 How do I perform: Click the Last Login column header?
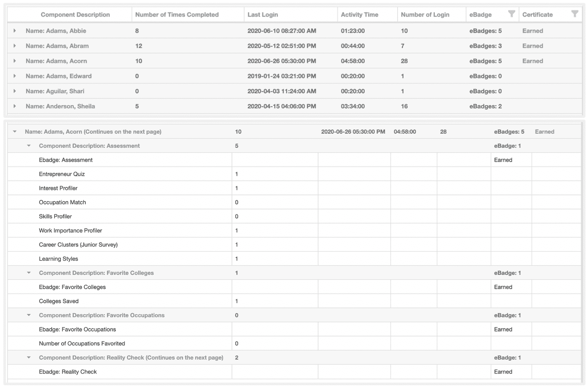(x=262, y=15)
